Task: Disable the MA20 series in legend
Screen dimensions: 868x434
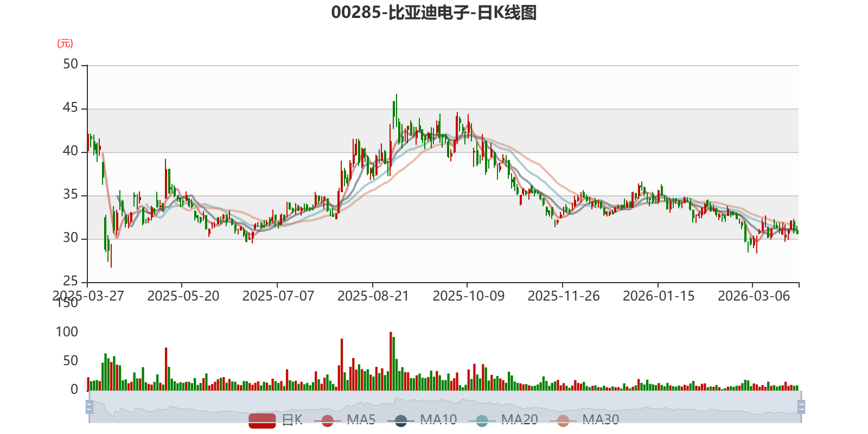Action: tap(503, 420)
